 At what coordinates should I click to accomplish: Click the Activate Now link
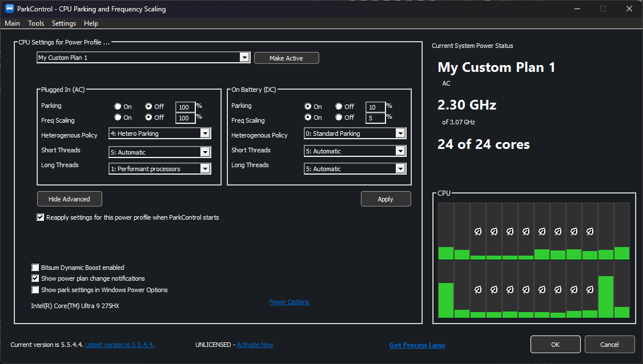[255, 345]
